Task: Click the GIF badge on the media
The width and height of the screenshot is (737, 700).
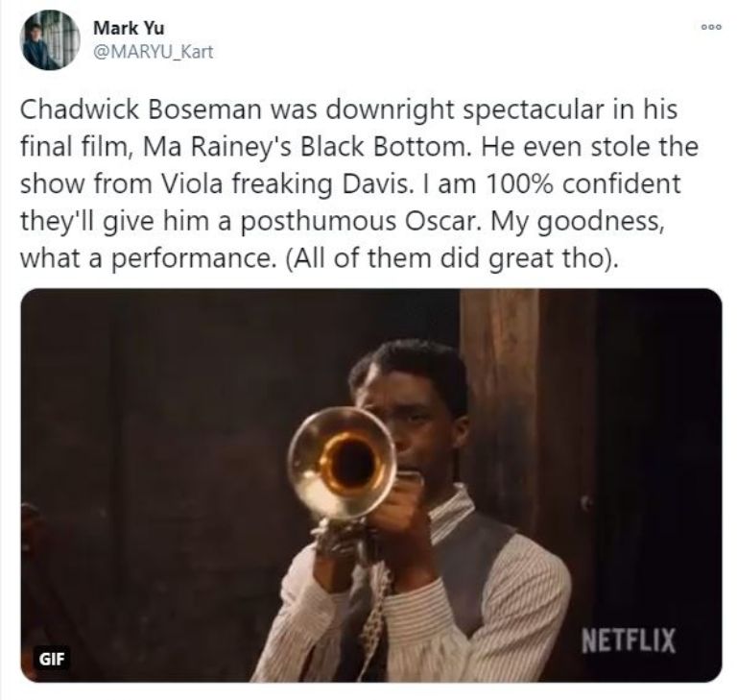Action: coord(52,659)
